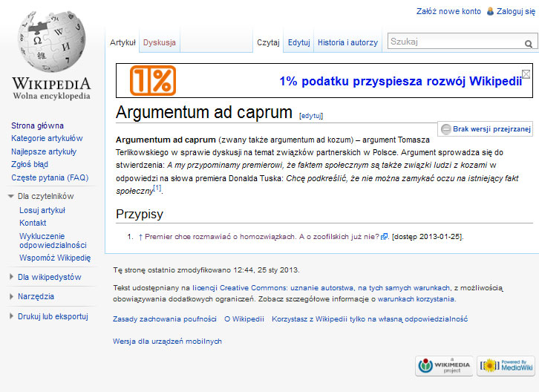This screenshot has width=539, height=392.
Task: Open the Historia i autorzy tab
Action: click(x=347, y=43)
